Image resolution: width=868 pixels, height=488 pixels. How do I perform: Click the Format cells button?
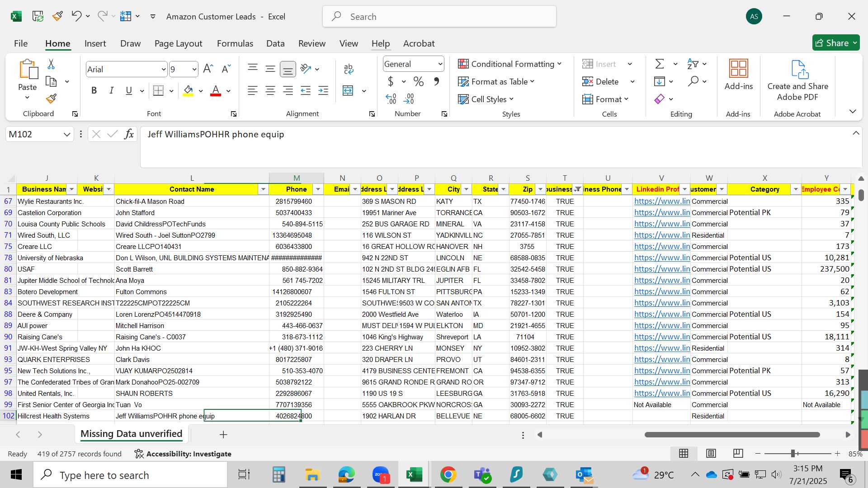point(606,99)
